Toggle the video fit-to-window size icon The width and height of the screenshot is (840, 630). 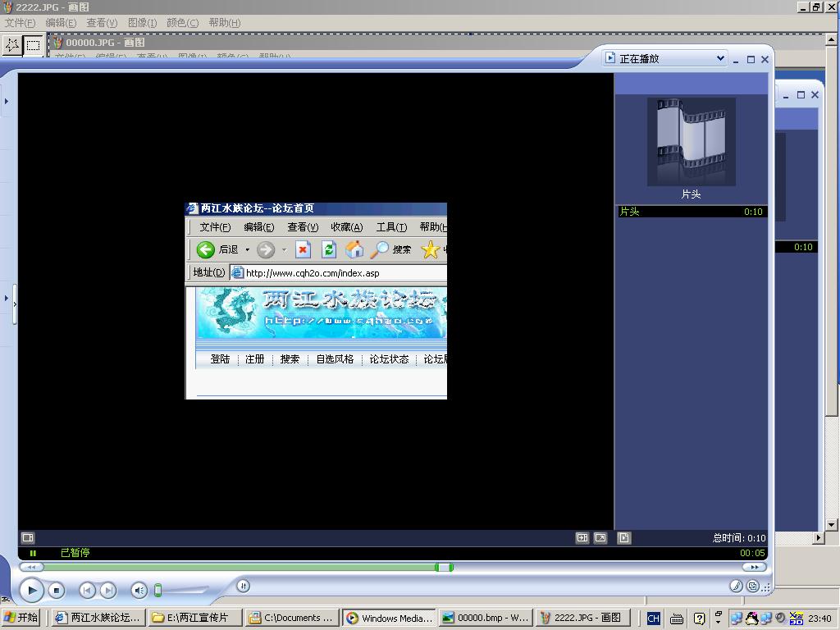582,538
